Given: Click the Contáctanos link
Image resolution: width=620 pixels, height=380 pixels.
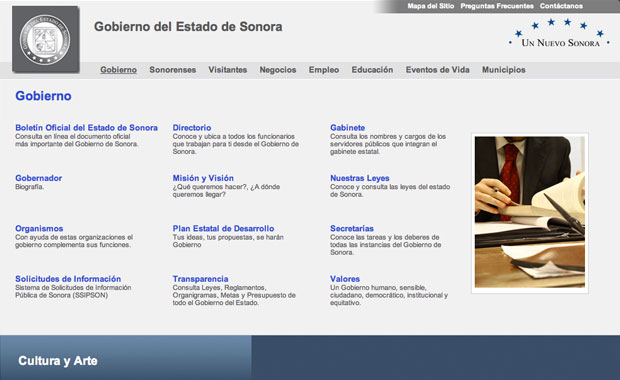Looking at the screenshot, I should pos(561,6).
